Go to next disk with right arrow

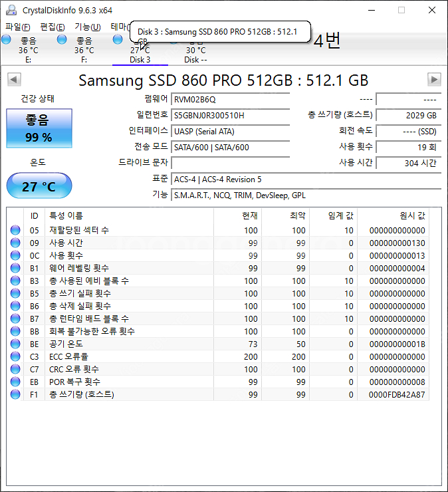434,79
